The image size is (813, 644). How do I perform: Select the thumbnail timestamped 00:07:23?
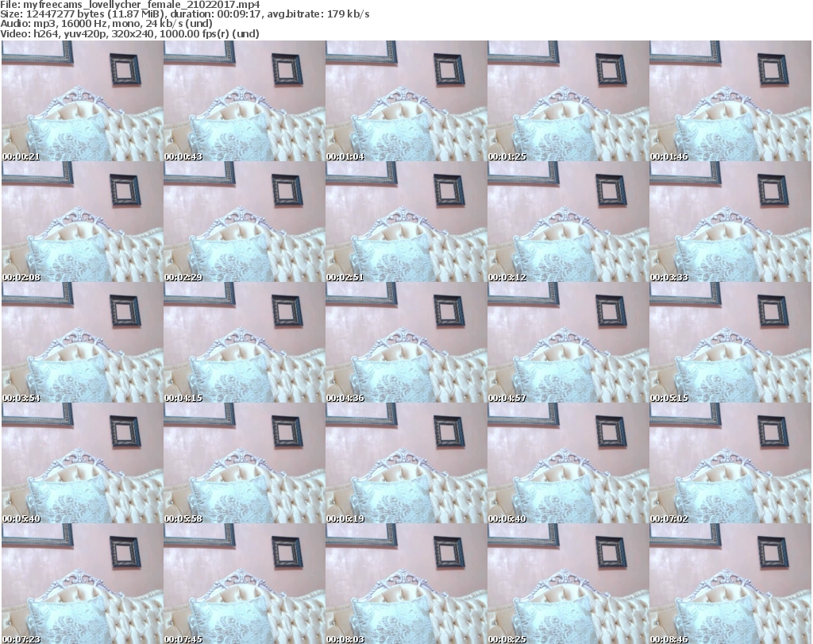tap(83, 584)
